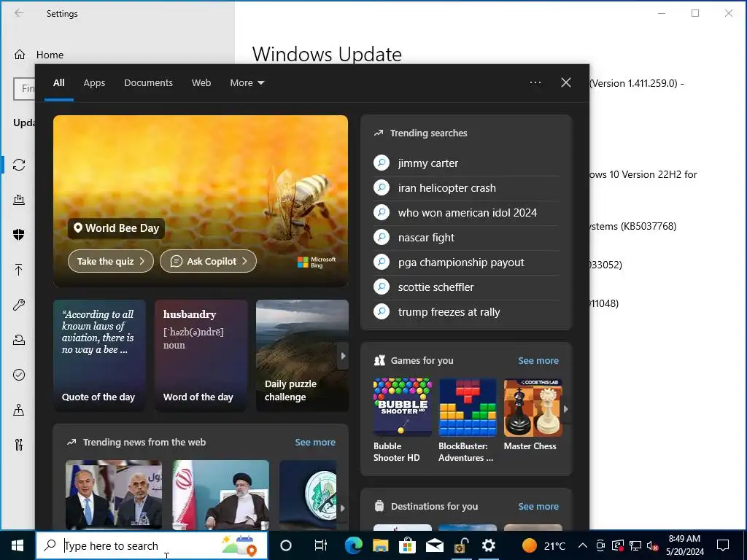Open Troubleshoot wrench icon in Settings sidebar
Viewport: 747px width, 560px height.
(x=19, y=305)
